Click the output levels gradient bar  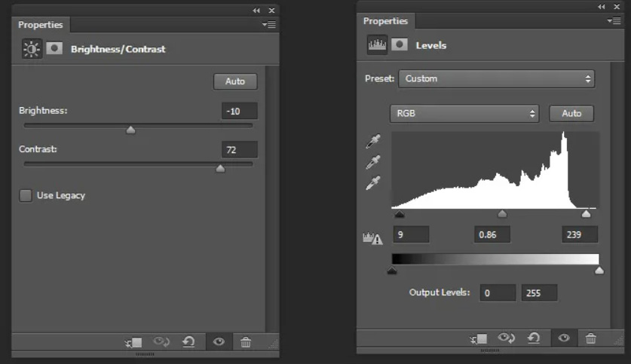pyautogui.click(x=495, y=259)
